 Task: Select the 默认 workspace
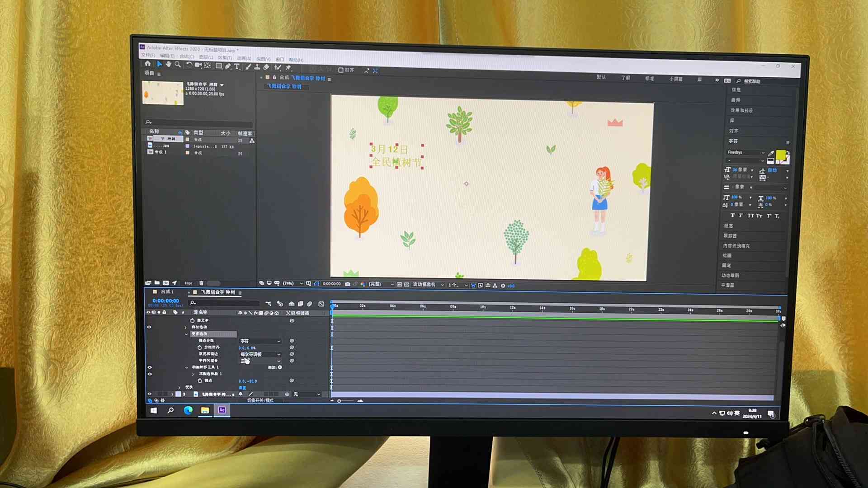click(601, 77)
